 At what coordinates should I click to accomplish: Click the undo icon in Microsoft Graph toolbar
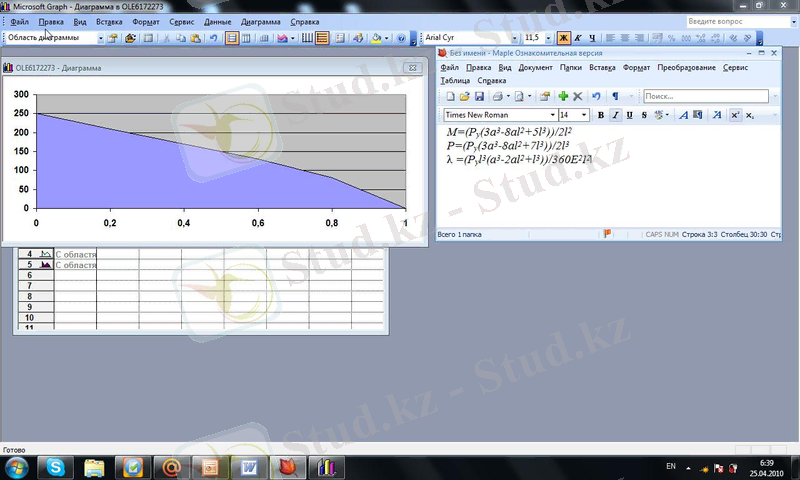click(213, 38)
